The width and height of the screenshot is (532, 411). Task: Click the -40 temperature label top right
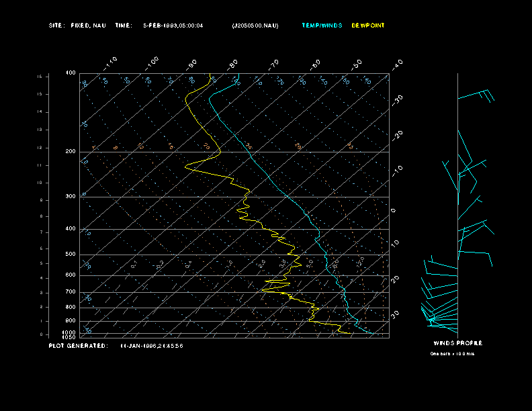pyautogui.click(x=397, y=64)
